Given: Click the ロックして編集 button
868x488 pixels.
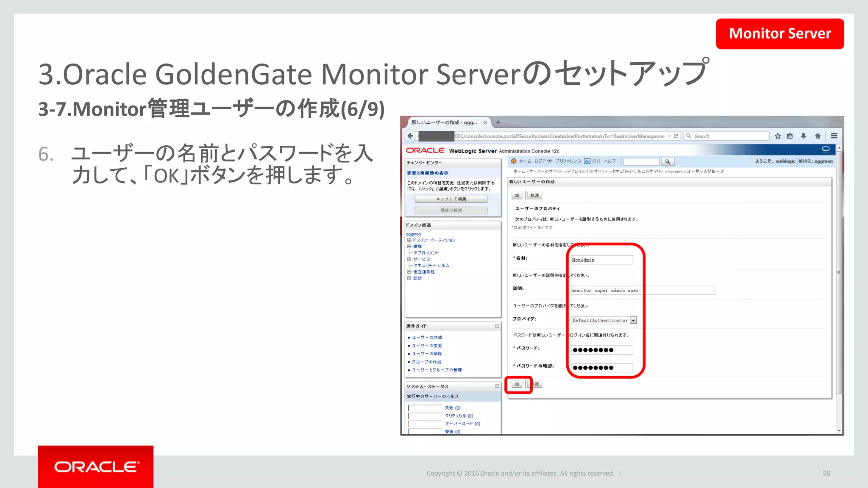Looking at the screenshot, I should click(451, 199).
